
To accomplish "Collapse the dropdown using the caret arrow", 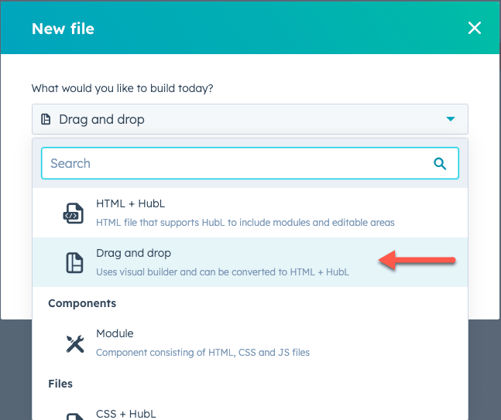I will pyautogui.click(x=450, y=119).
